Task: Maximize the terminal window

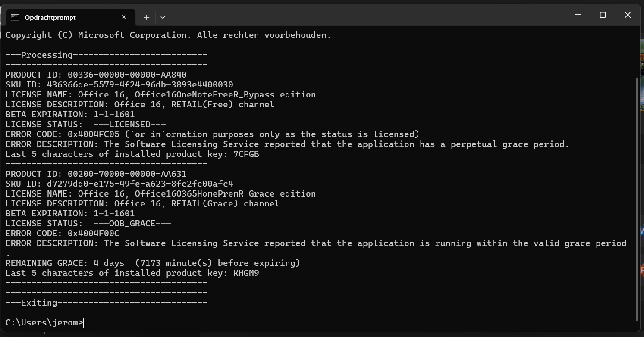Action: (603, 15)
